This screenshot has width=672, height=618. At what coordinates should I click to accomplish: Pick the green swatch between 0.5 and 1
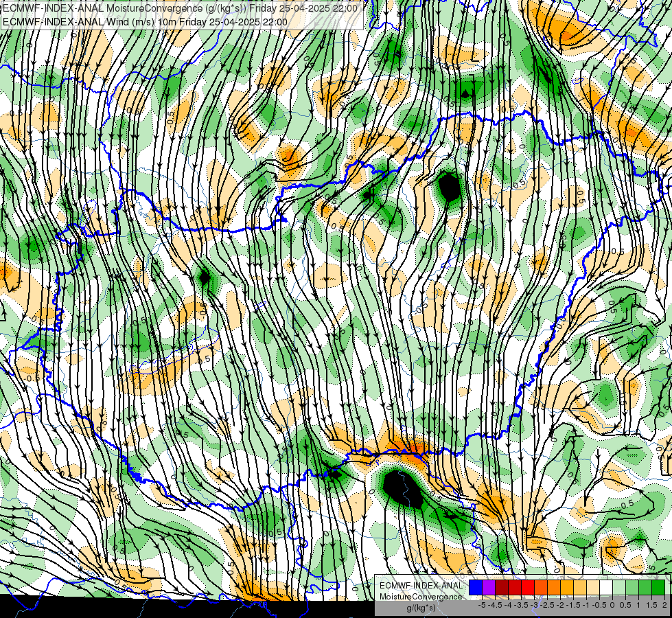click(x=632, y=588)
